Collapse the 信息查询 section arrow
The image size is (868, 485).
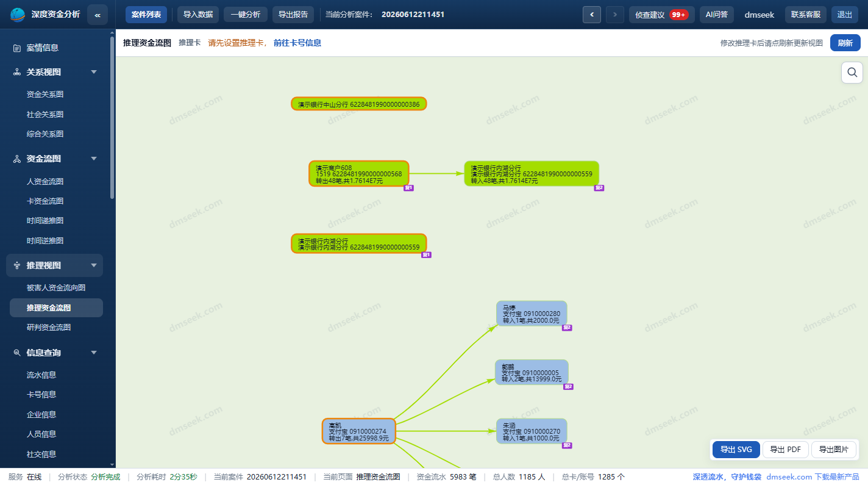coord(94,353)
